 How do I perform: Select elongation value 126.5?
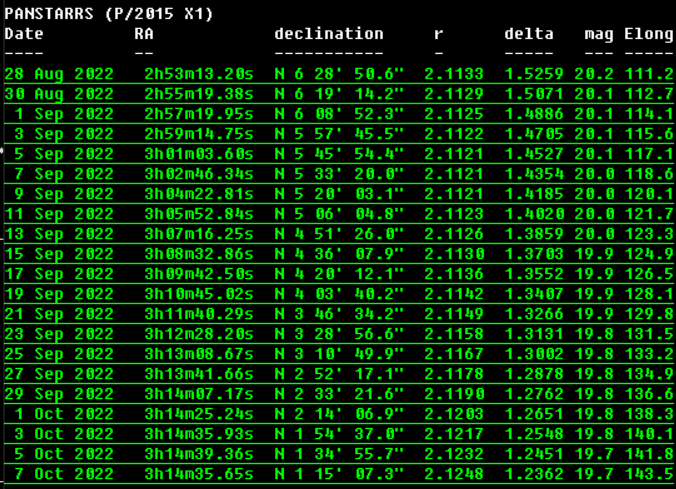click(648, 270)
